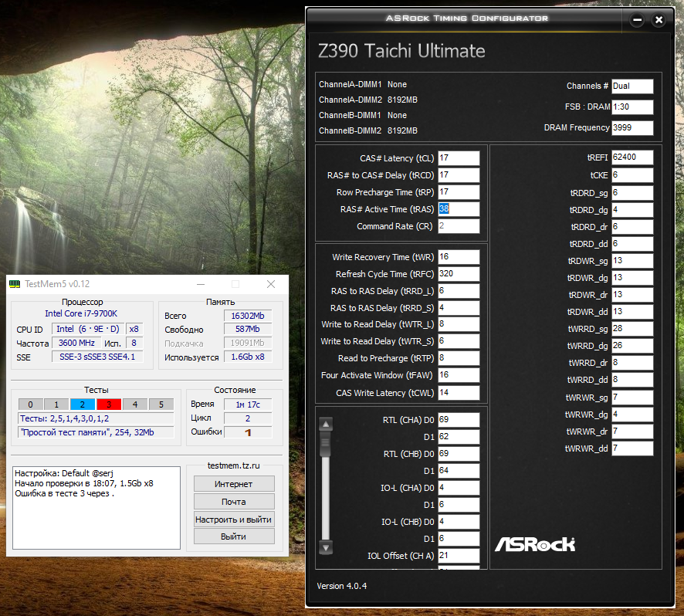Viewport: 684px width, 616px height.
Task: Click ChannelA-DIMM2 8192MB entry
Action: click(368, 100)
